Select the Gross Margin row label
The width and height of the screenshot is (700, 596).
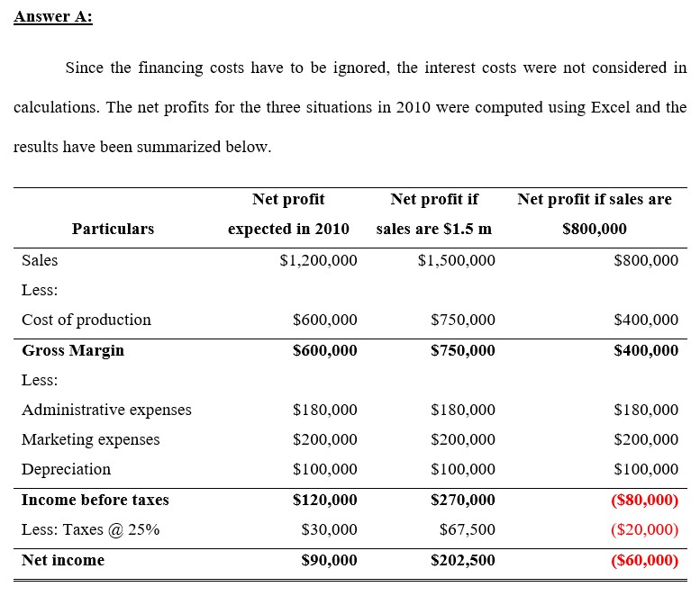73,350
